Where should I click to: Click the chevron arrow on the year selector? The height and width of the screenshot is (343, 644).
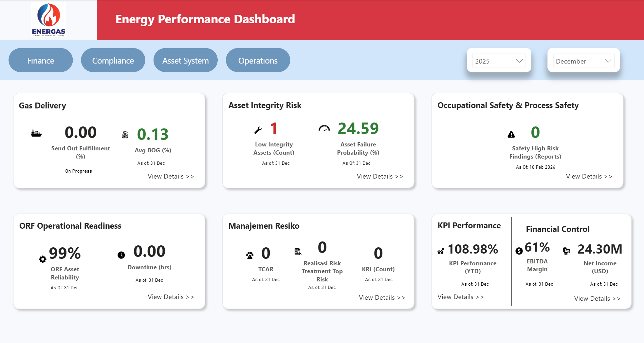click(519, 61)
